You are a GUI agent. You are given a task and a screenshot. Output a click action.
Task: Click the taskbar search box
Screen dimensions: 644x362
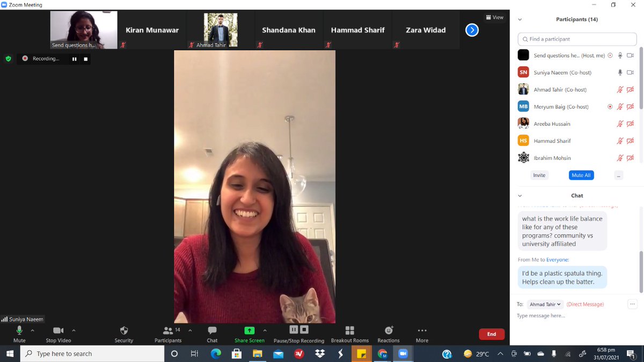point(92,353)
